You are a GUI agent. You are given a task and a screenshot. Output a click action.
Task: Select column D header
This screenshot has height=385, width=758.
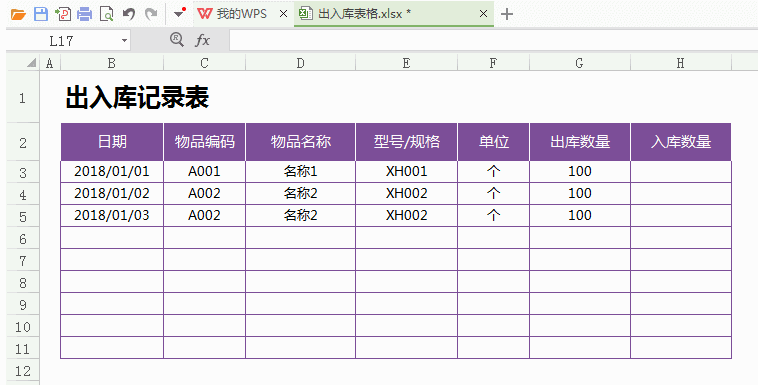[x=301, y=63]
